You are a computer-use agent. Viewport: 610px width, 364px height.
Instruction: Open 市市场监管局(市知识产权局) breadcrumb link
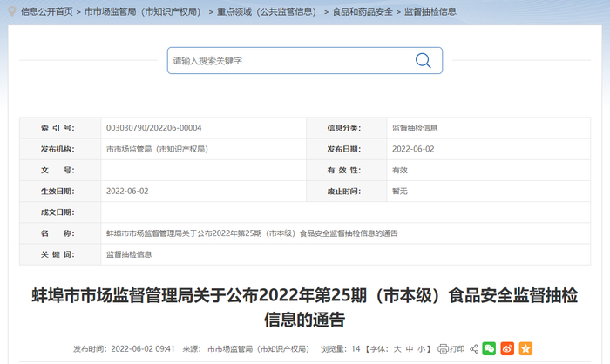[142, 11]
